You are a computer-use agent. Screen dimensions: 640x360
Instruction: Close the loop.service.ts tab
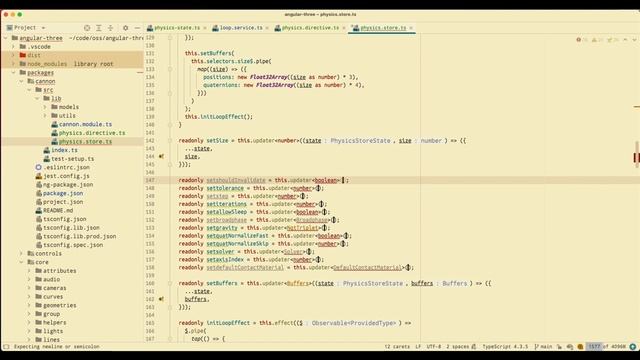267,28
